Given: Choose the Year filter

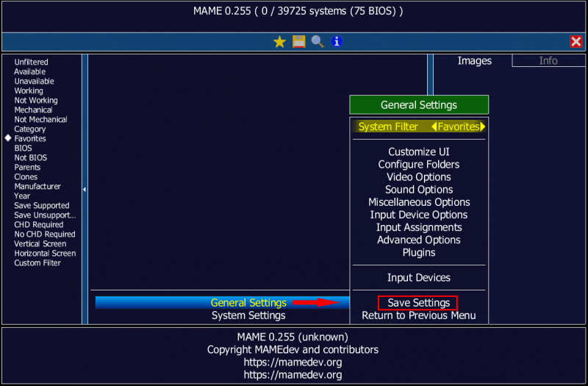Looking at the screenshot, I should (x=22, y=196).
